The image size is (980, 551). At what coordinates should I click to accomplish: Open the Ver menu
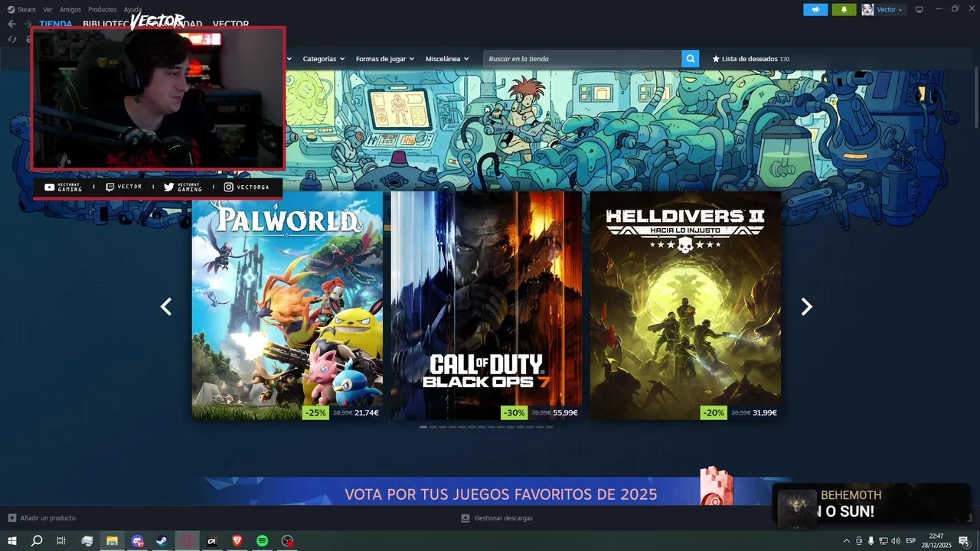[x=47, y=9]
